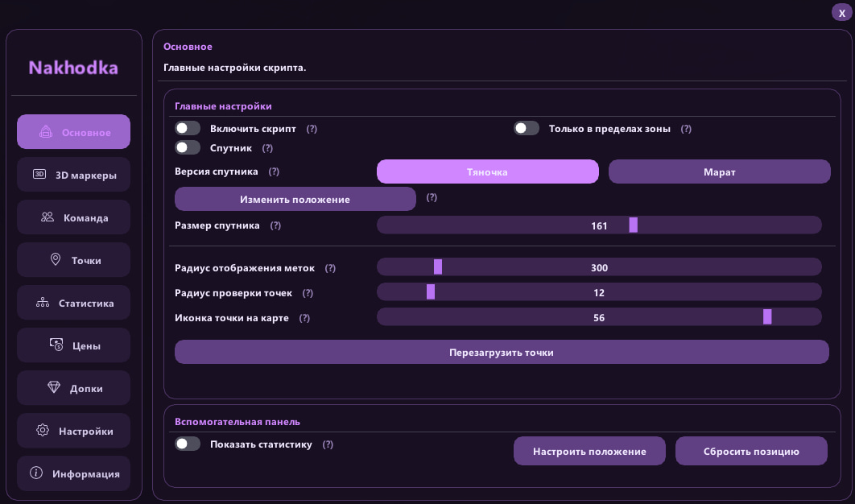Select the Марат satellite version

[719, 171]
